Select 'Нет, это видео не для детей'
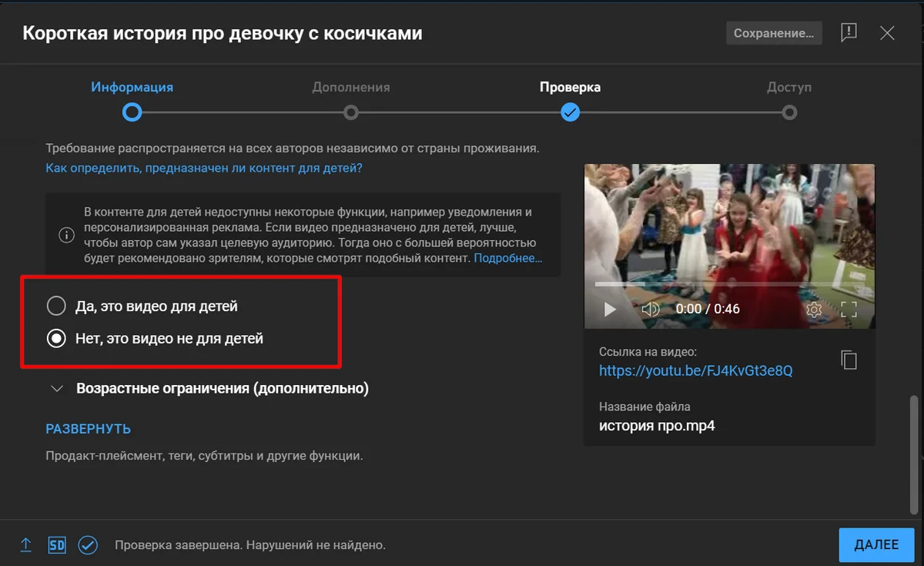This screenshot has width=924, height=566. (x=56, y=338)
